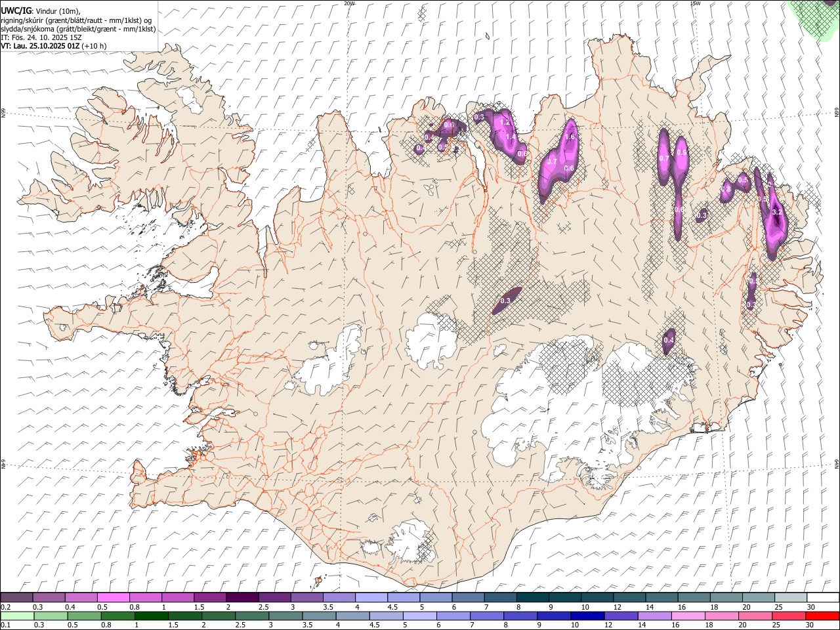Pick the darkest green rain swatch labeled 1

(x=152, y=616)
